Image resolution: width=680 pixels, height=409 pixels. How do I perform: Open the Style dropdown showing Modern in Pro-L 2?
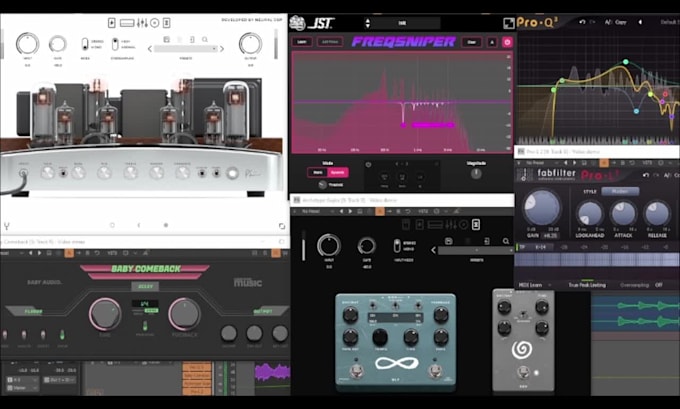click(x=620, y=191)
